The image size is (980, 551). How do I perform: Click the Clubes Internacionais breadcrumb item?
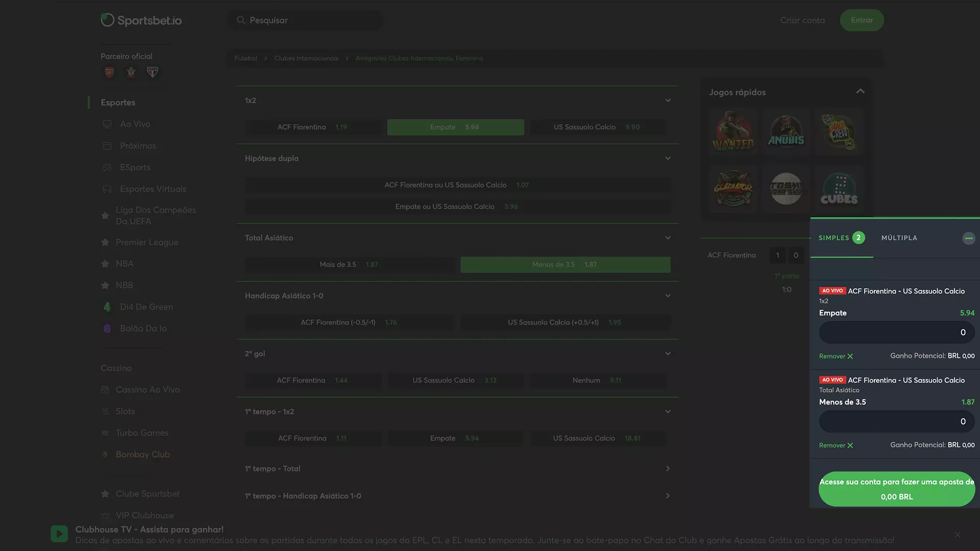pos(306,59)
